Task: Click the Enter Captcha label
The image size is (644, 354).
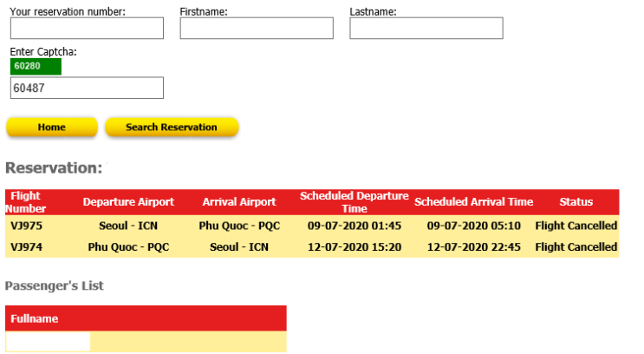Action: [x=43, y=52]
